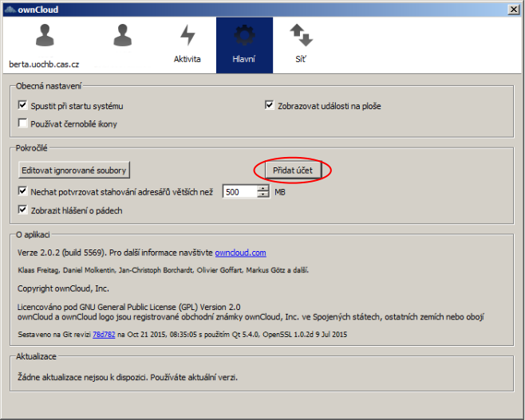This screenshot has width=525, height=420.
Task: Click 'Žádne aktualizace nejsou k dispozici' text
Action: coord(82,377)
